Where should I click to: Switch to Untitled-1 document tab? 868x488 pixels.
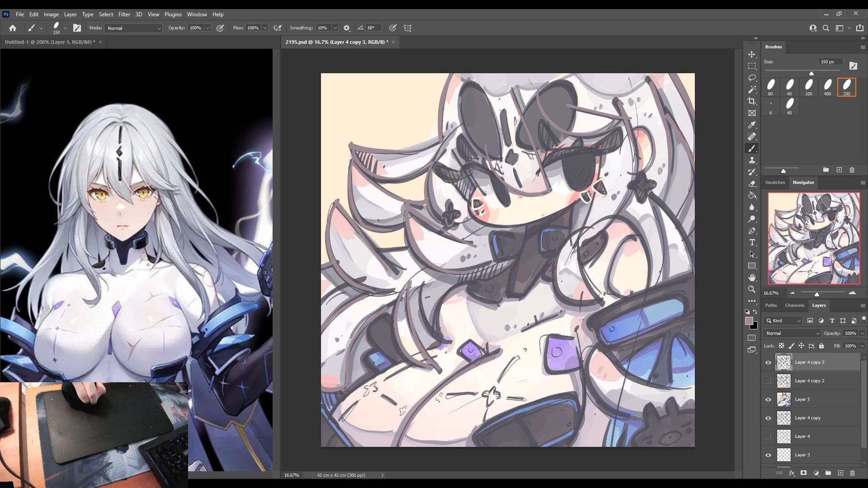[50, 42]
